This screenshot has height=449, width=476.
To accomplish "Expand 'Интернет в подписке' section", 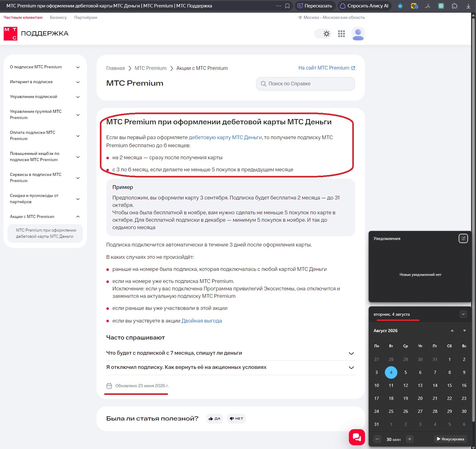I will [45, 82].
